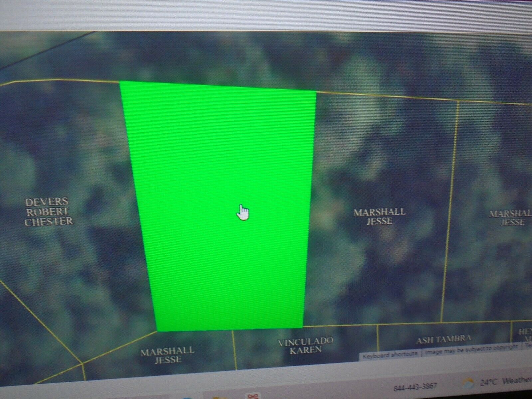
Task: Open the 24°C weather widget
Action: coord(497,382)
